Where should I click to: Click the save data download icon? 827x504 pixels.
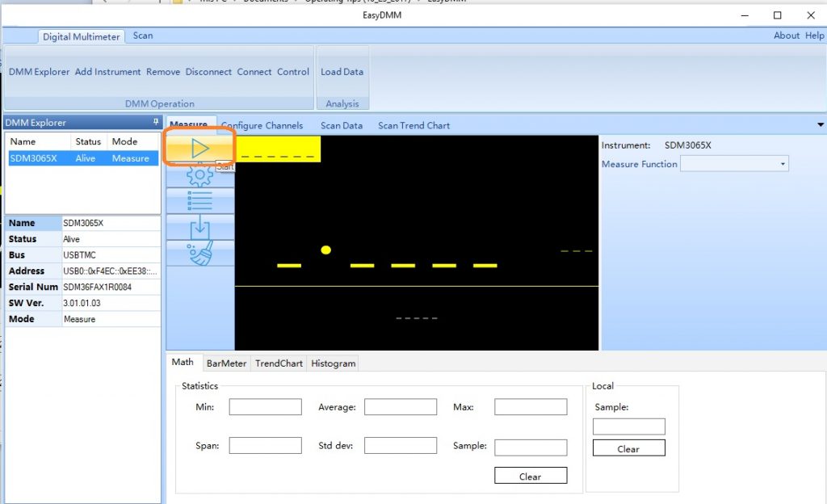coord(199,227)
